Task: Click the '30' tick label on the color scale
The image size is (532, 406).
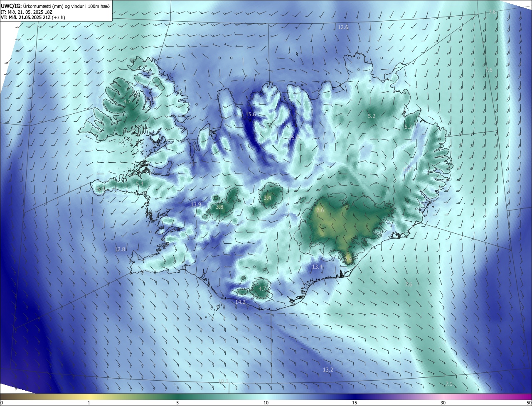Action: [443, 403]
